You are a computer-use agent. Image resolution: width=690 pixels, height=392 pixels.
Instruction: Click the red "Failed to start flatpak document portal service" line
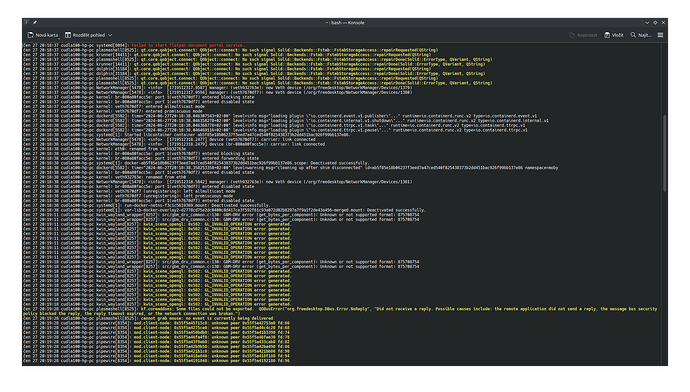[x=134, y=45]
